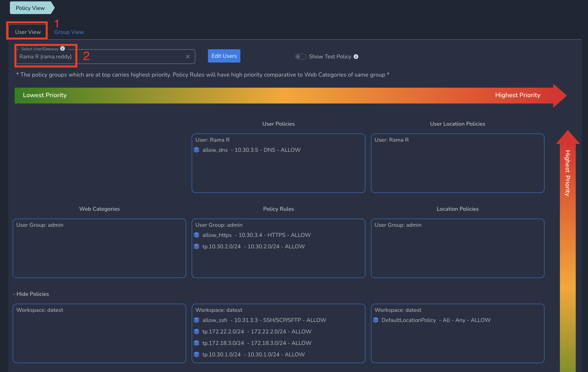Select the User View tab
Screen dimensions: 588x372
point(28,32)
